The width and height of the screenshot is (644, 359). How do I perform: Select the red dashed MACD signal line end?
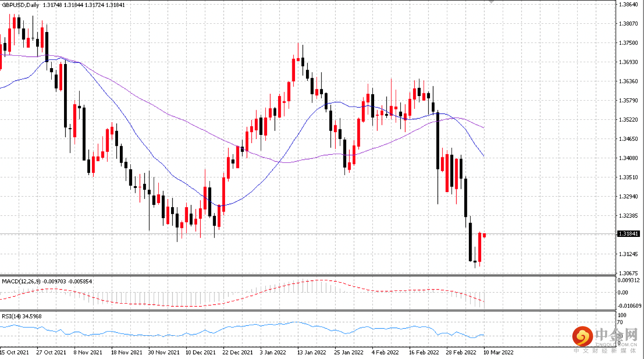483,301
